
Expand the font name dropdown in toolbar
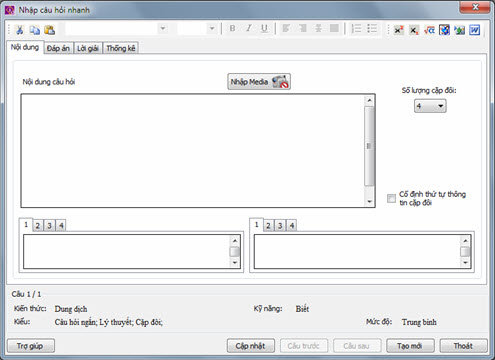(x=163, y=29)
